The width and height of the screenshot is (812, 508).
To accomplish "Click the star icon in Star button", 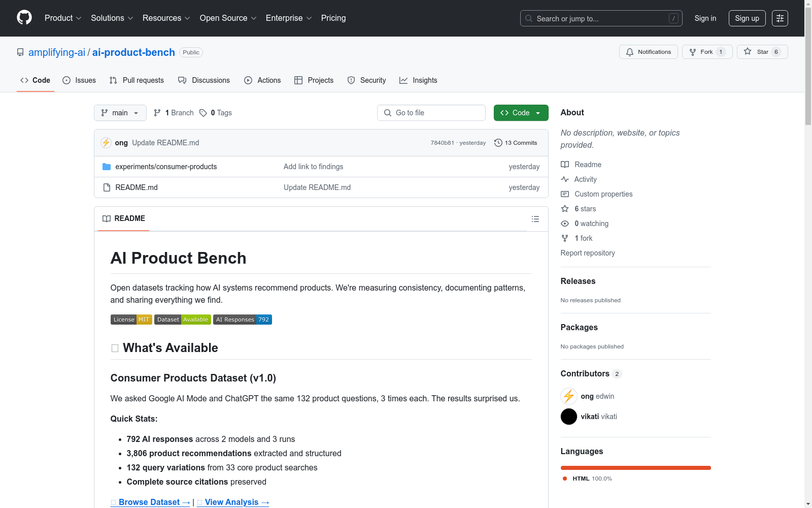I will [748, 51].
